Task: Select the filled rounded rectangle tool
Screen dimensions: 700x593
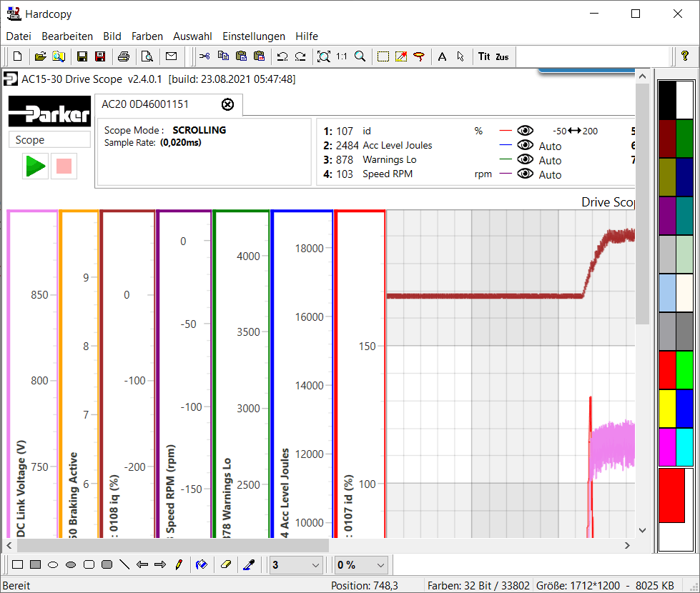Action: pyautogui.click(x=107, y=565)
